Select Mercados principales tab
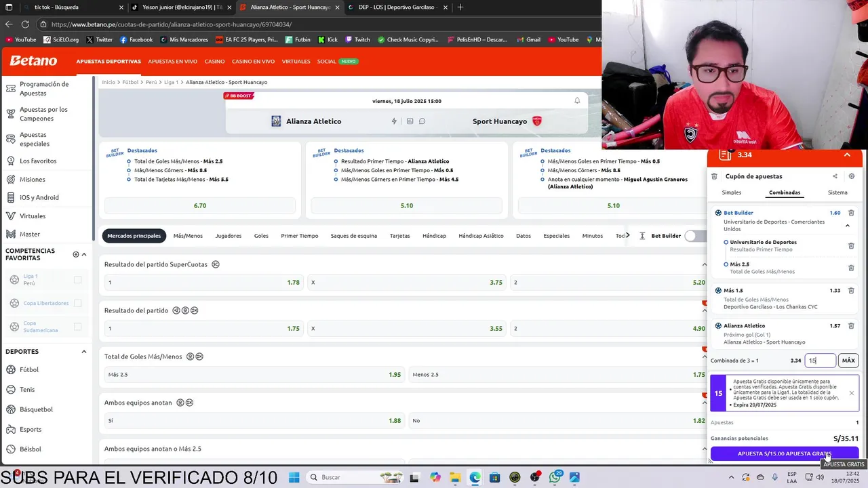868x488 pixels. point(134,236)
